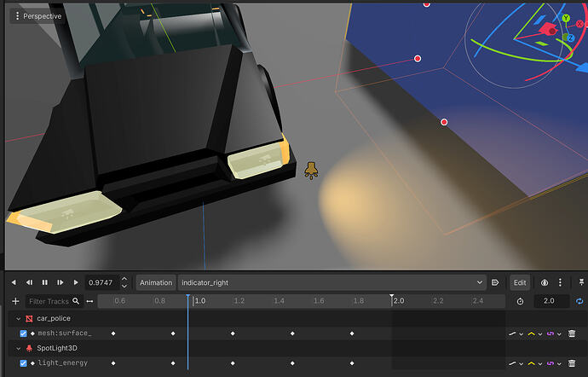The width and height of the screenshot is (588, 377).
Task: Play the animation from current position
Action: click(76, 282)
